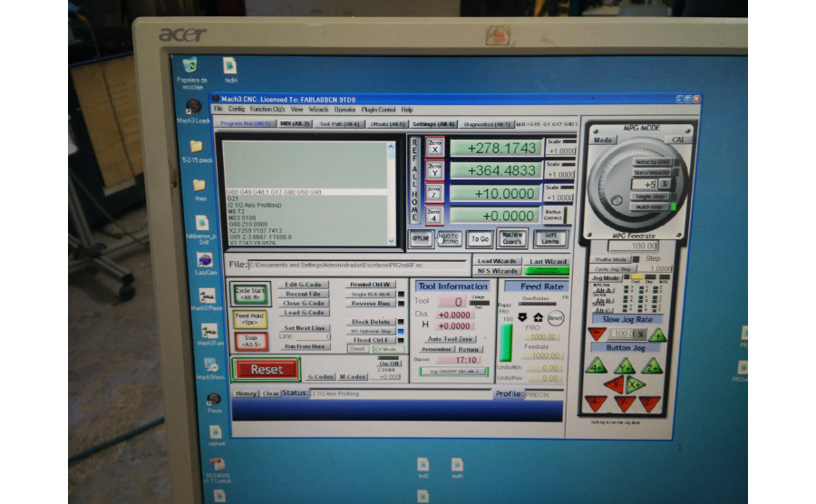816x504 pixels.
Task: Click the Line number input field
Action: pyautogui.click(x=314, y=336)
